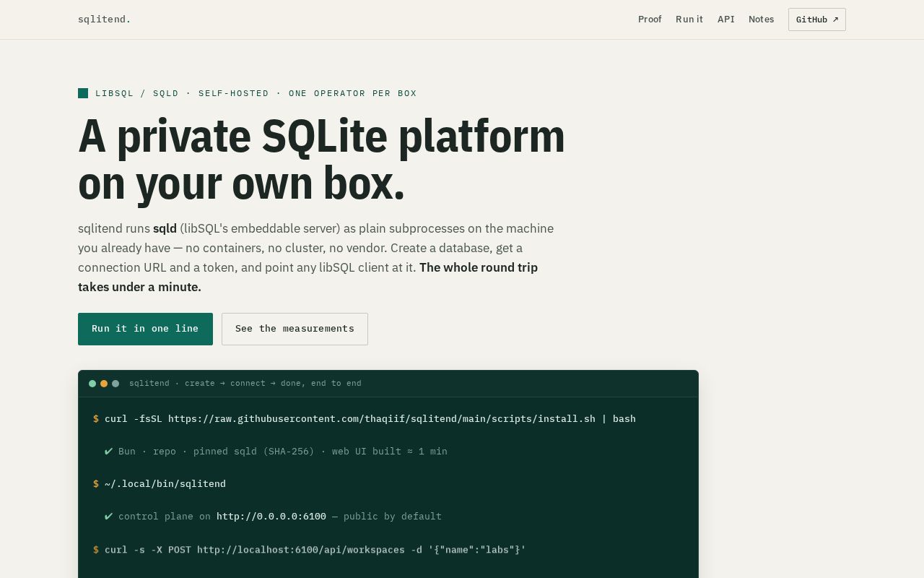Click the main headline 'A private SQLite platform'
Image resolution: width=924 pixels, height=578 pixels.
(321, 136)
